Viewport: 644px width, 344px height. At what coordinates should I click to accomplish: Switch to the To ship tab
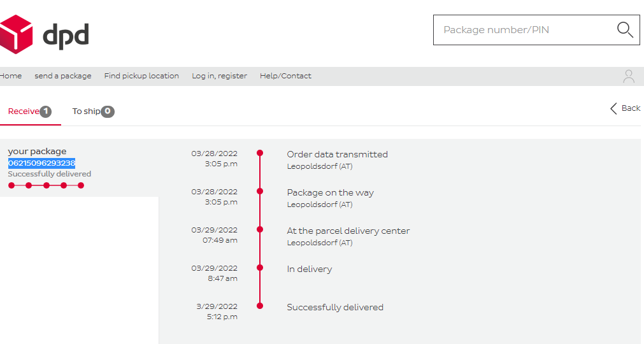(x=86, y=111)
